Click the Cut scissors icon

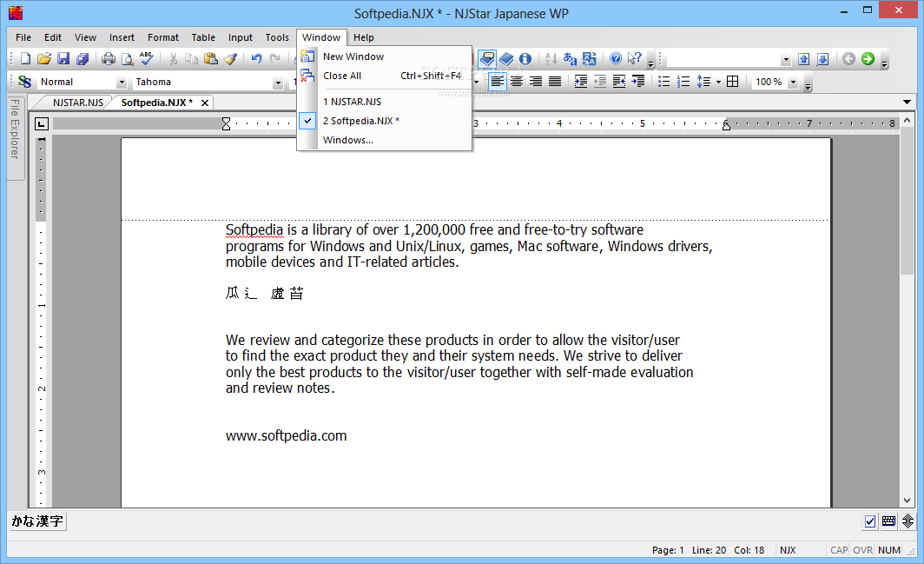(x=173, y=58)
